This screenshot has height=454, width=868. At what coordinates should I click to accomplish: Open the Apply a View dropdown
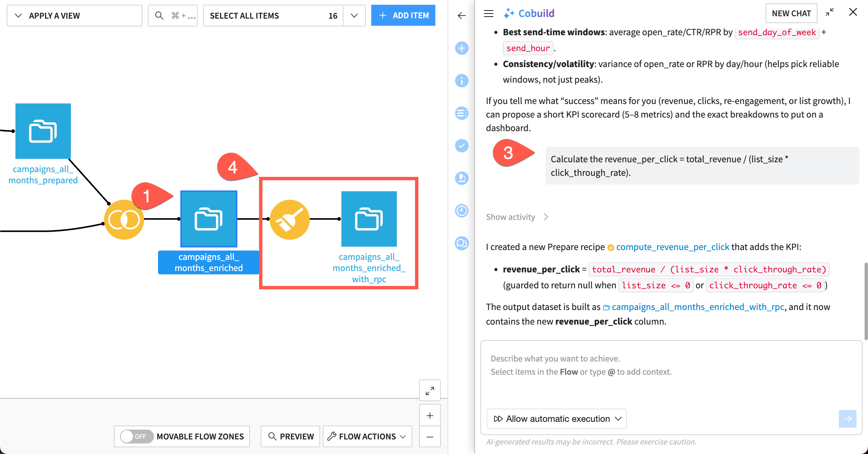tap(75, 16)
